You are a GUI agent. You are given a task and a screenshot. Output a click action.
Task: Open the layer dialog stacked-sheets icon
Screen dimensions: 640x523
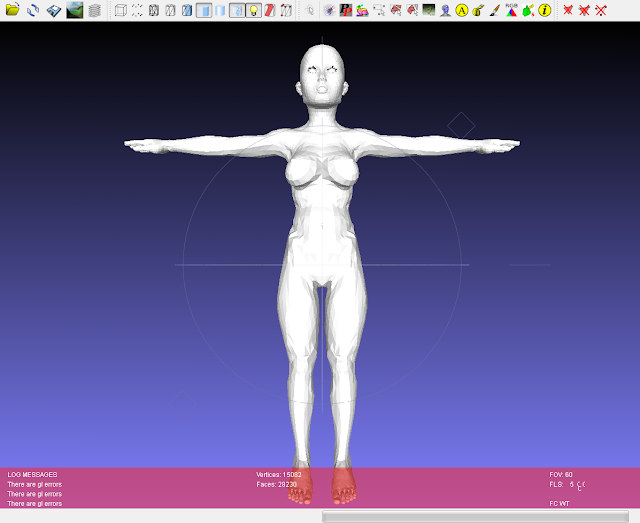94,10
